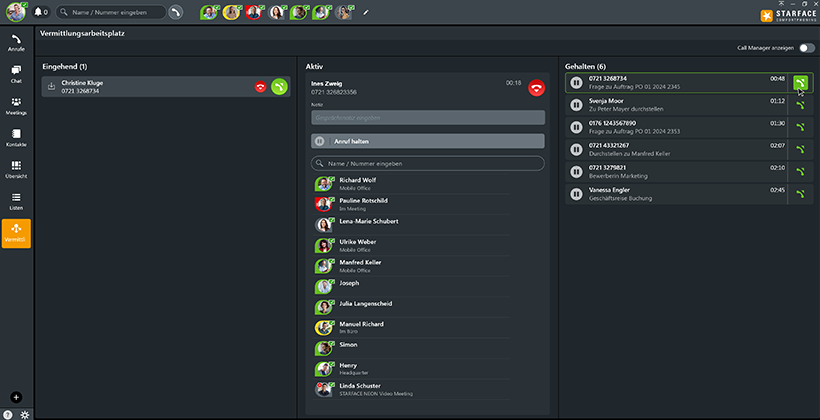820x420 pixels.
Task: Open settings gear in bottom-left corner
Action: (24, 413)
